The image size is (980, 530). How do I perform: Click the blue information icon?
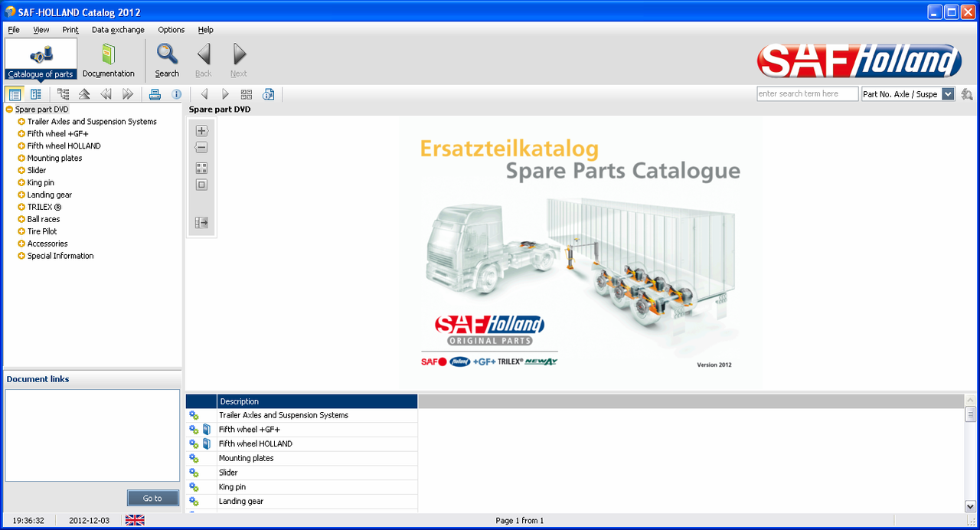point(176,94)
